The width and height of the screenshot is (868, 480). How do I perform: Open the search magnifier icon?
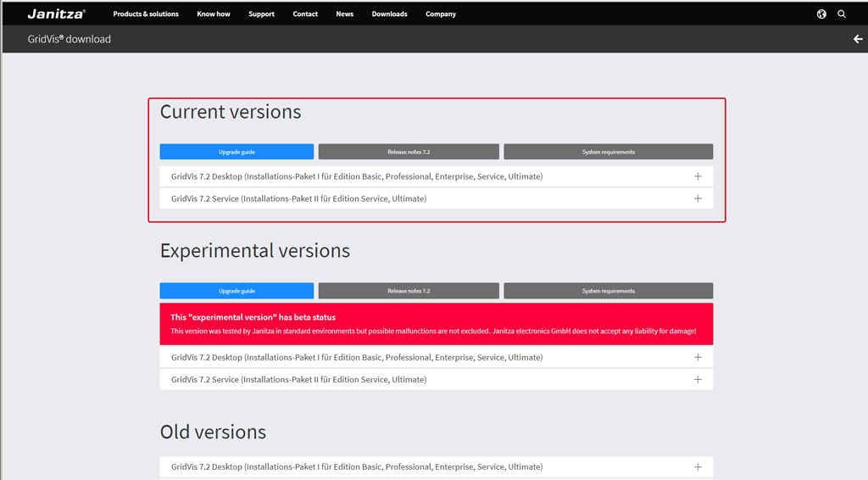coord(842,14)
